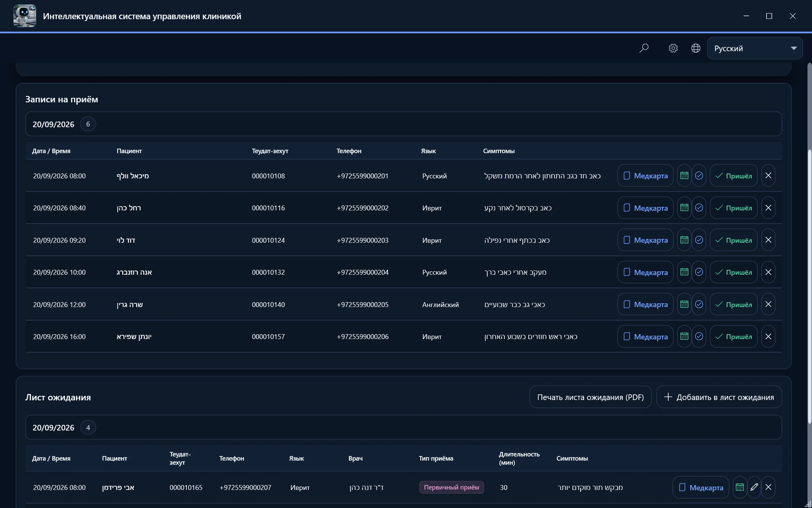The width and height of the screenshot is (812, 508).
Task: Select phone number +9725599000203
Action: 362,240
